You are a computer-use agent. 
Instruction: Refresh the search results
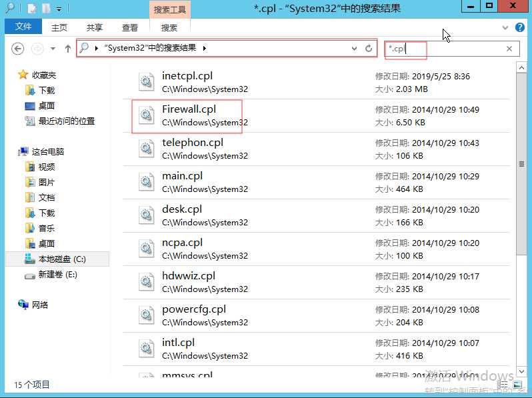tap(369, 49)
